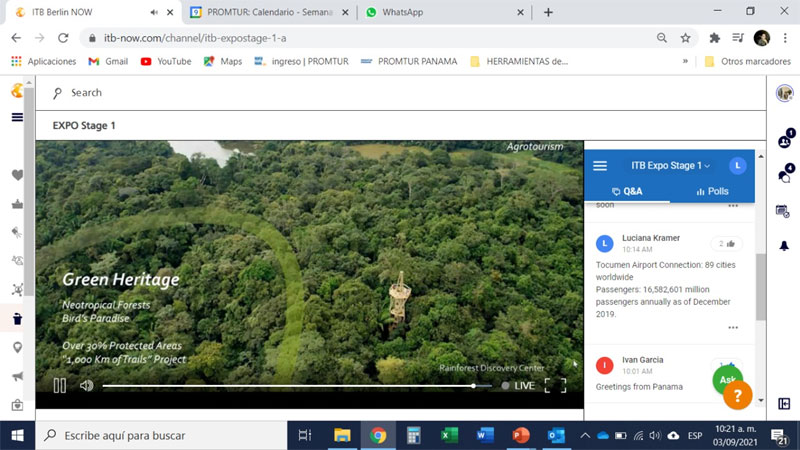Open the YouTube bookmark
The width and height of the screenshot is (800, 450).
point(166,61)
